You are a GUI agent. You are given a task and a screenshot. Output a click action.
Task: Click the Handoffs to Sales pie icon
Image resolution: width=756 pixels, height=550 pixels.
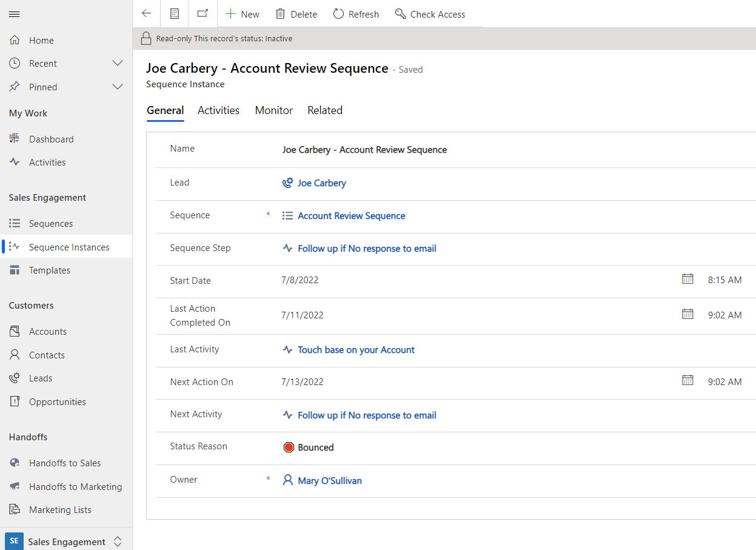coord(15,463)
